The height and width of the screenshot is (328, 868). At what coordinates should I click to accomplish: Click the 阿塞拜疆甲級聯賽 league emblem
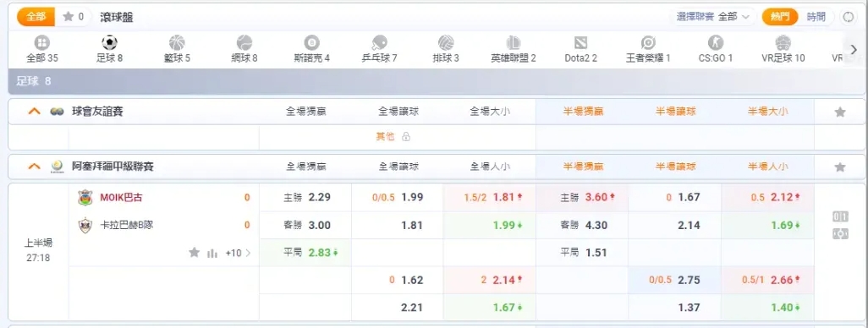coord(57,167)
